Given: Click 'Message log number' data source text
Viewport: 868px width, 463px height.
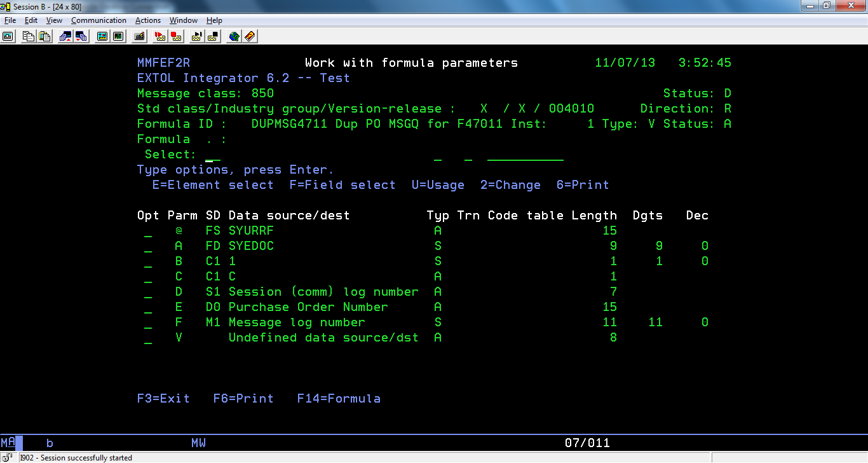Looking at the screenshot, I should (297, 322).
